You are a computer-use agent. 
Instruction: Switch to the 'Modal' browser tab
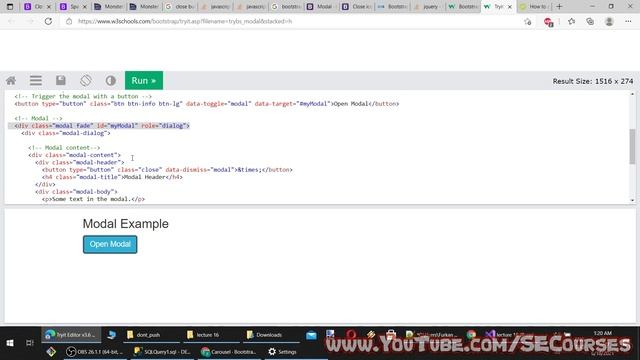coord(322,7)
